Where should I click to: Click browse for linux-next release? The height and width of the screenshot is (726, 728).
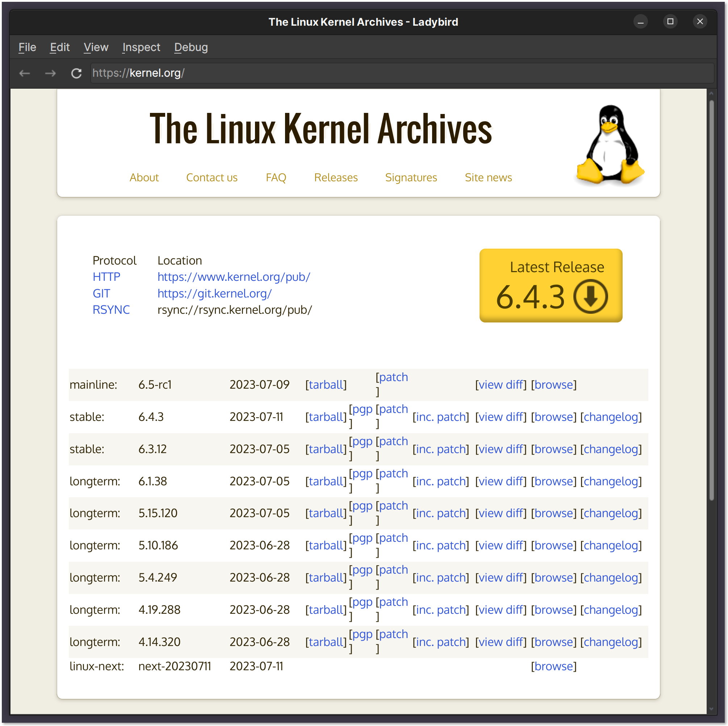pyautogui.click(x=553, y=666)
